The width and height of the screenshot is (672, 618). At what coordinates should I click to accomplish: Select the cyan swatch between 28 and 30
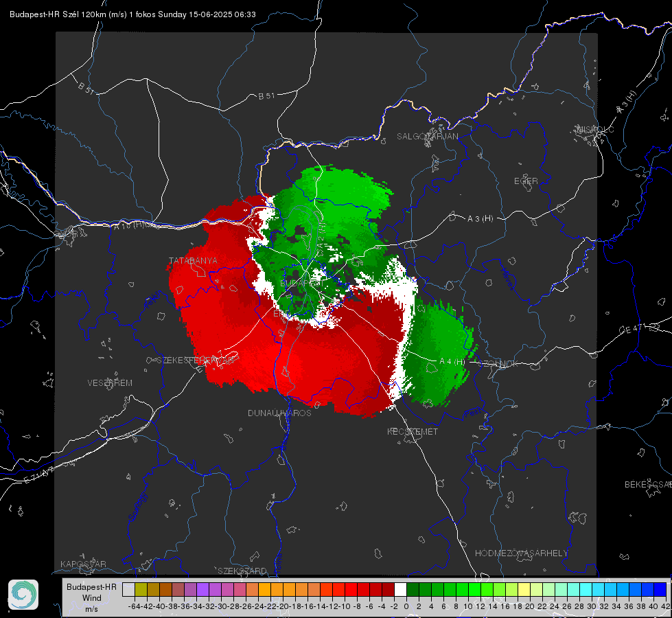tap(586, 590)
